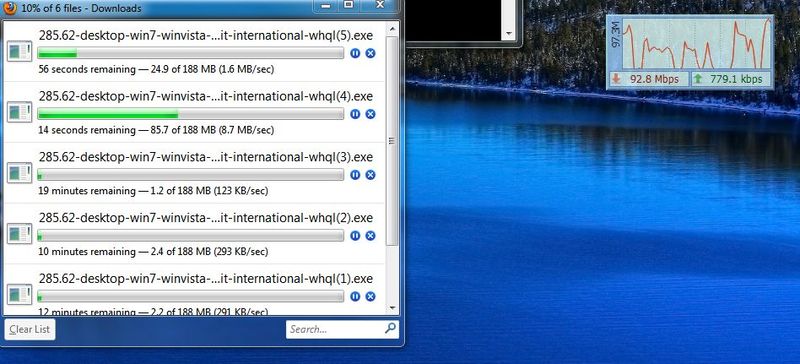Focus the Search downloads field
This screenshot has width=800, height=364.
[342, 329]
